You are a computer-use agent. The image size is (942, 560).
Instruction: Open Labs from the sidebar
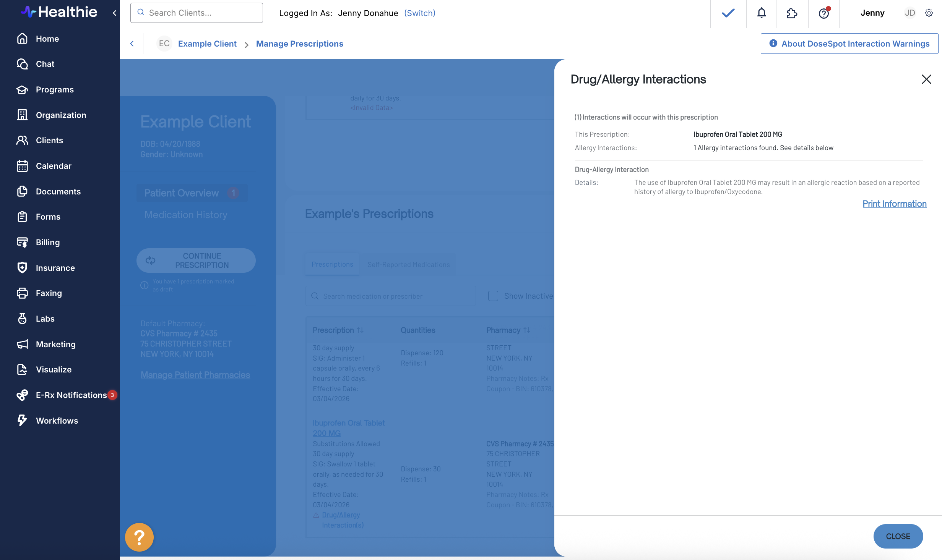(x=45, y=319)
